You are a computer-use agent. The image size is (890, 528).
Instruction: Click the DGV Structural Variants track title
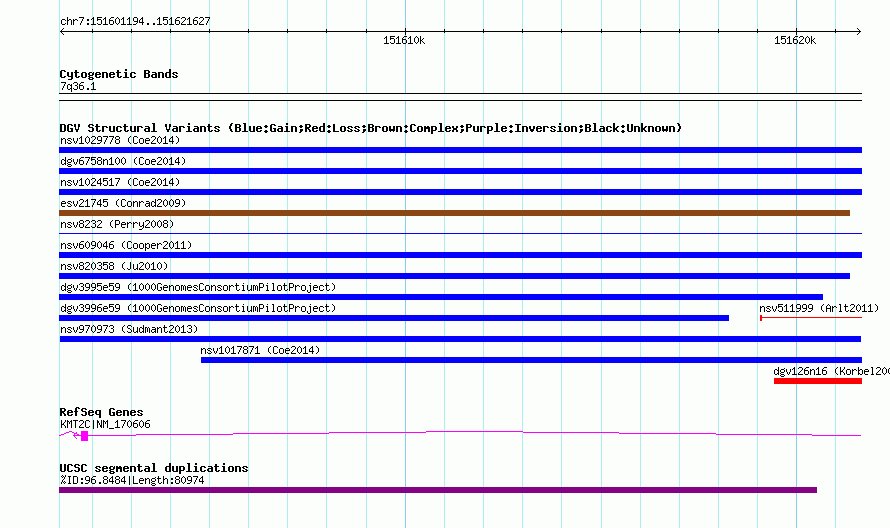pyautogui.click(x=371, y=128)
